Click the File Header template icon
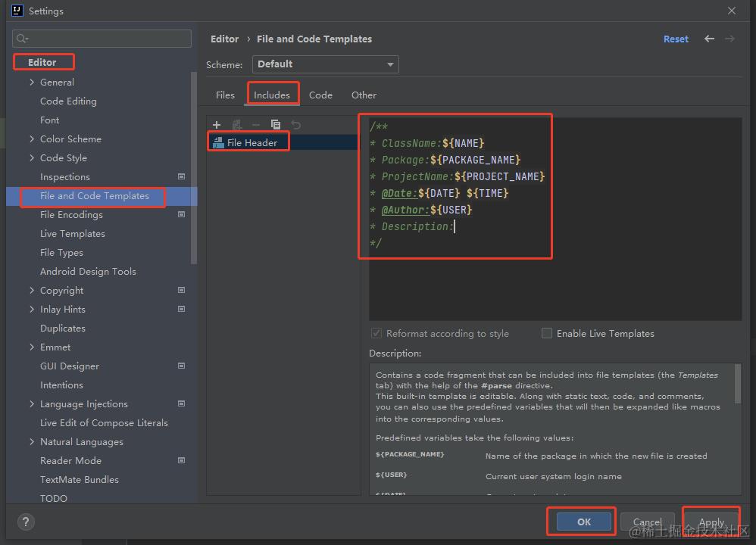756x545 pixels. 218,142
